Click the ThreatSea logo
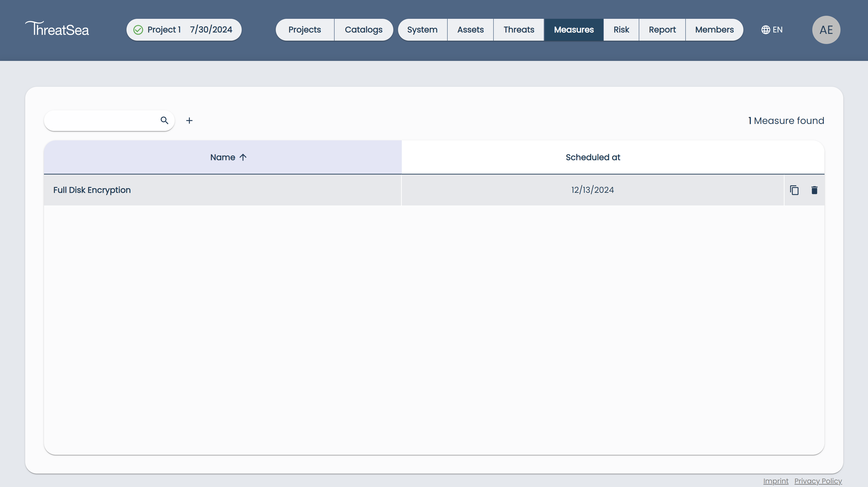868x487 pixels. click(x=57, y=29)
